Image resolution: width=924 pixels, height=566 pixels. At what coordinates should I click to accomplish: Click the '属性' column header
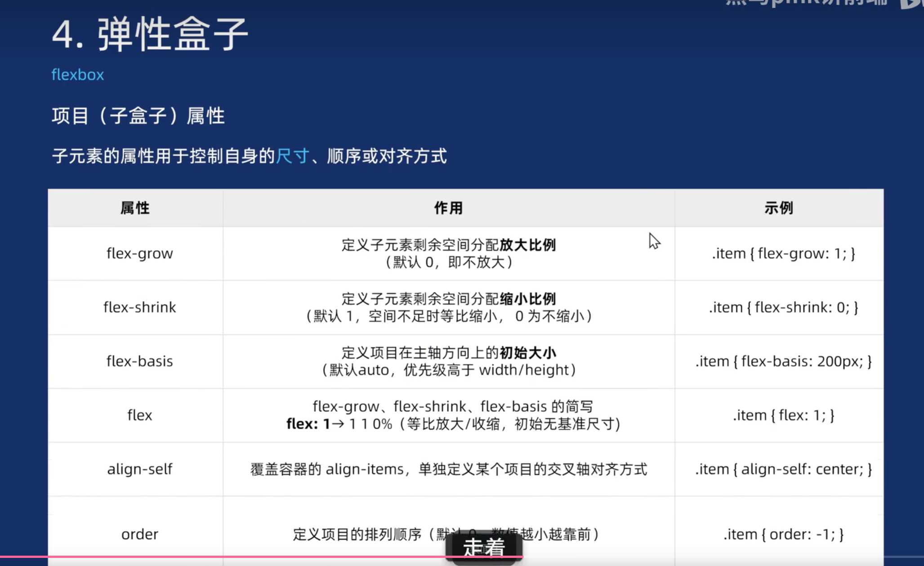[x=135, y=208]
